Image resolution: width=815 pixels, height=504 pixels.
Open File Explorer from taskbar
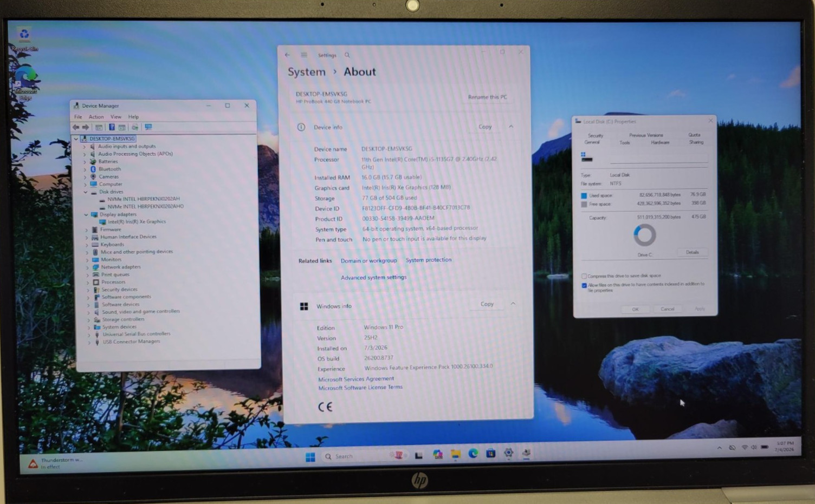coord(456,454)
